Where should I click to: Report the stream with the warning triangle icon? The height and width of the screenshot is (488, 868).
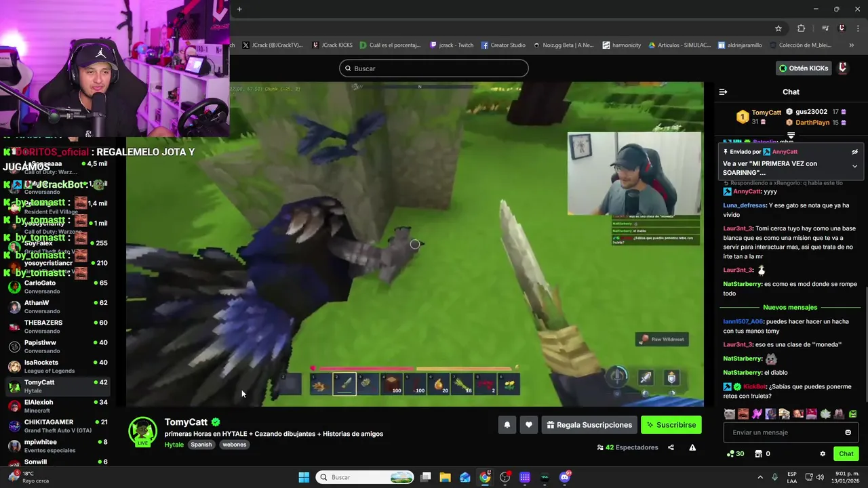(692, 447)
